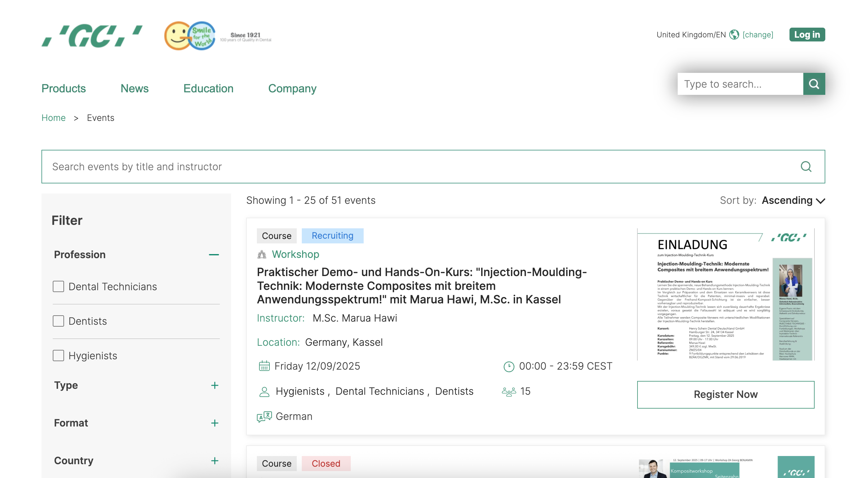Click the calendar icon beside Friday 12/09/2025
The image size is (868, 478).
(264, 366)
